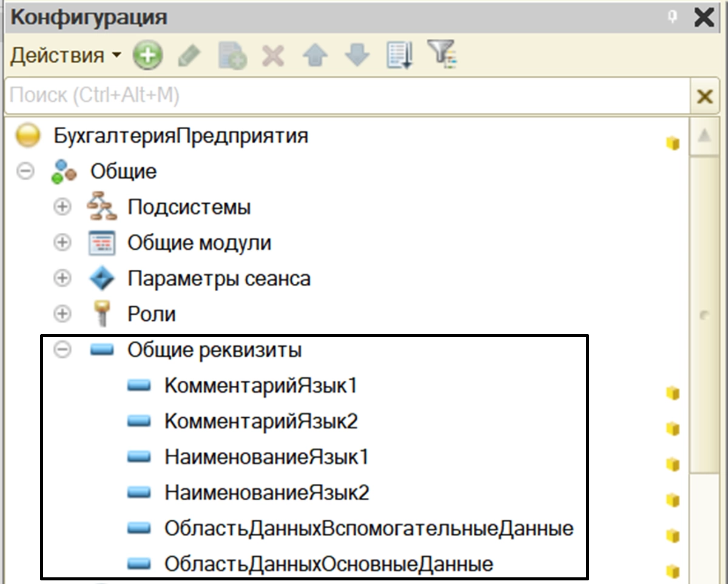Select НаименованиеЯзык1 attribute
728x584 pixels.
(266, 458)
